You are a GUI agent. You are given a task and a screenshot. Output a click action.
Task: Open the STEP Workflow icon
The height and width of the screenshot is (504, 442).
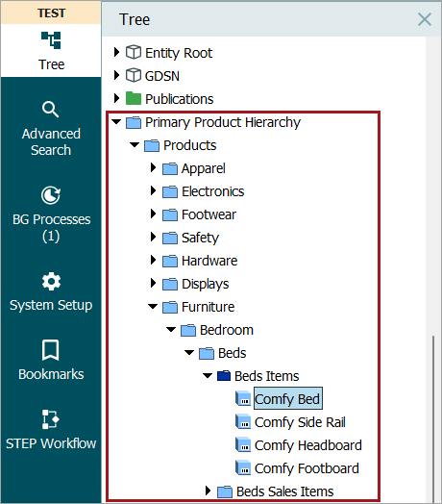51,419
